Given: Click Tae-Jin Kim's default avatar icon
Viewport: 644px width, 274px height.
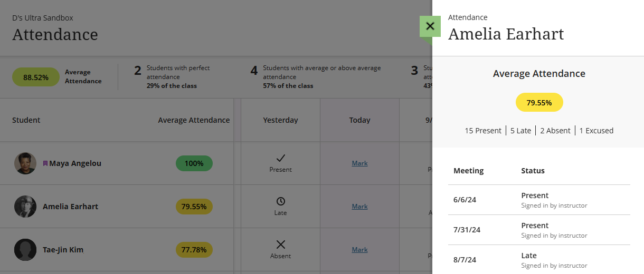Looking at the screenshot, I should click(25, 250).
